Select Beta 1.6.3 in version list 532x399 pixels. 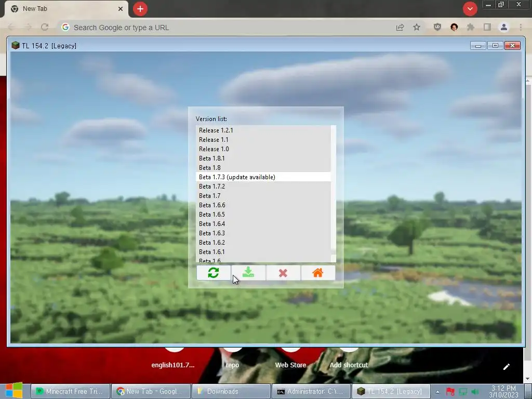(263, 233)
